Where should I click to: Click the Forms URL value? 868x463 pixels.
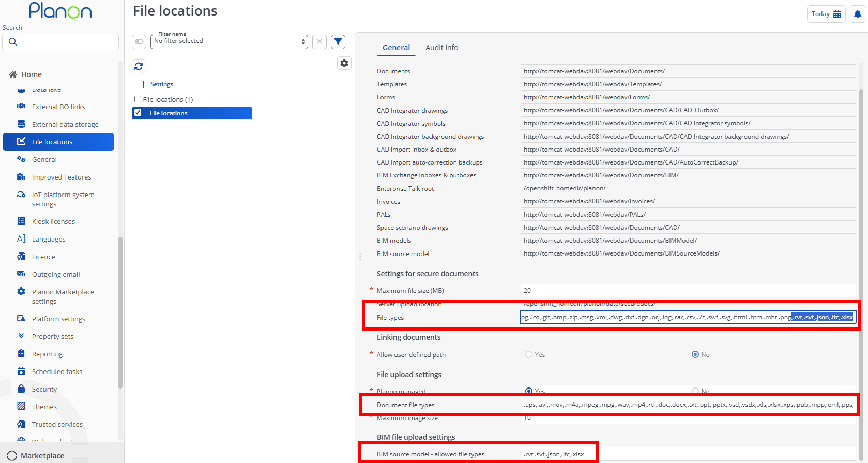587,97
